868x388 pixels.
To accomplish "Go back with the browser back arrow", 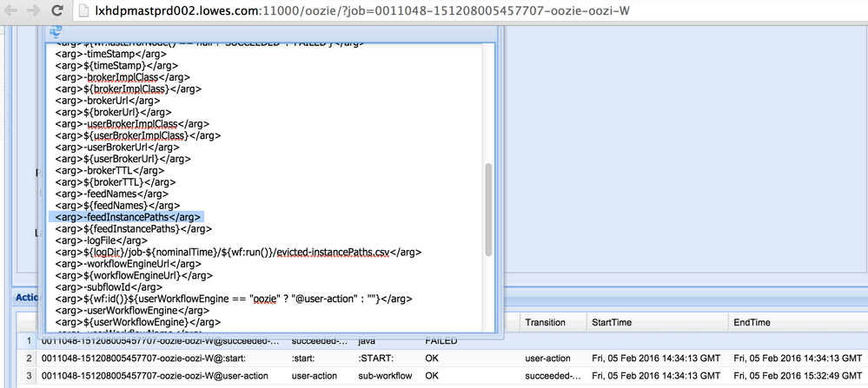I will tap(12, 10).
